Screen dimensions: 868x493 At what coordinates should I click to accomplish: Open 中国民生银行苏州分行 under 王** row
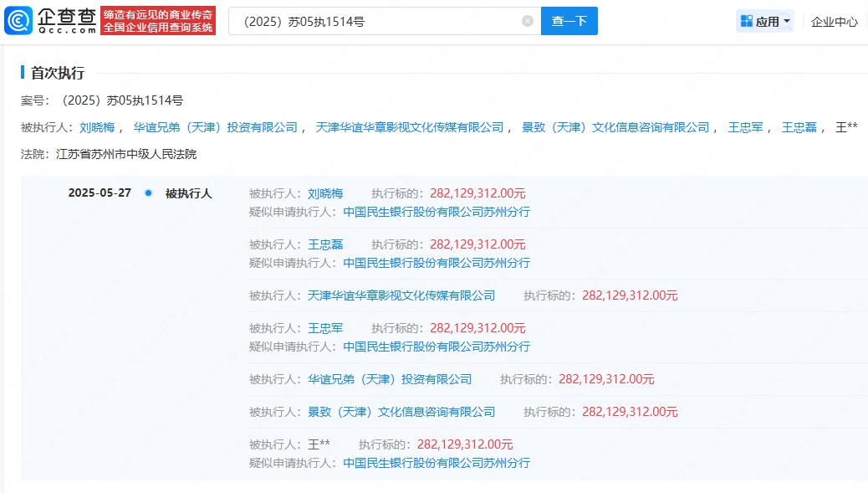pos(437,463)
